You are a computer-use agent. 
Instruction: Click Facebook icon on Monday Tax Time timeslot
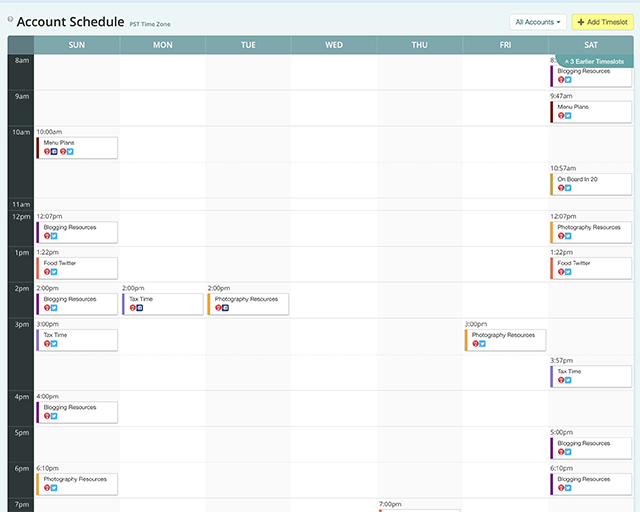(140, 308)
